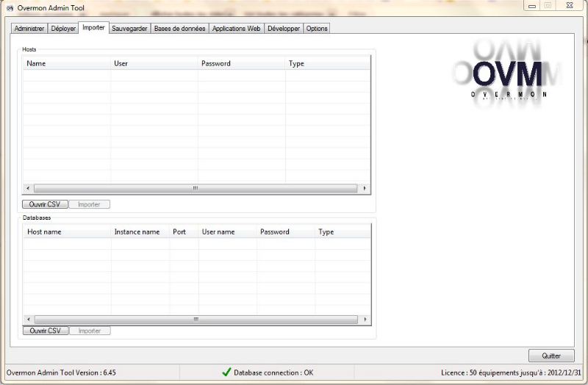588x385 pixels.
Task: Select the Importer tab
Action: point(93,27)
